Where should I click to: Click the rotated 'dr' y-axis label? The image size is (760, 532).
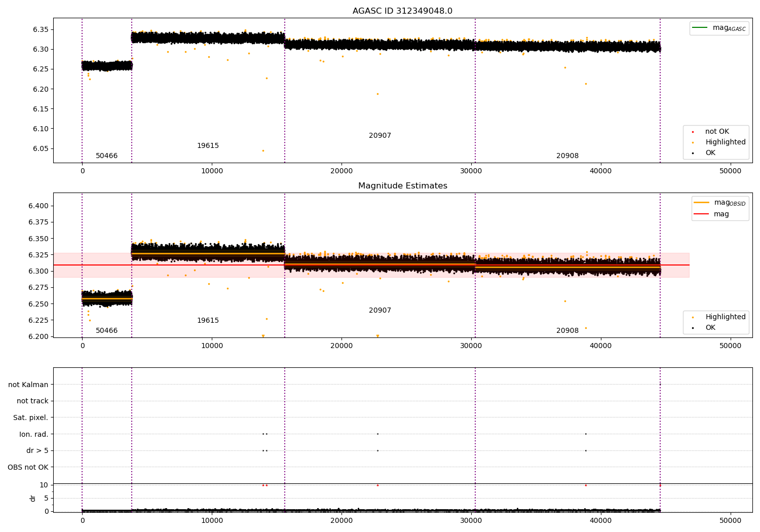33,498
